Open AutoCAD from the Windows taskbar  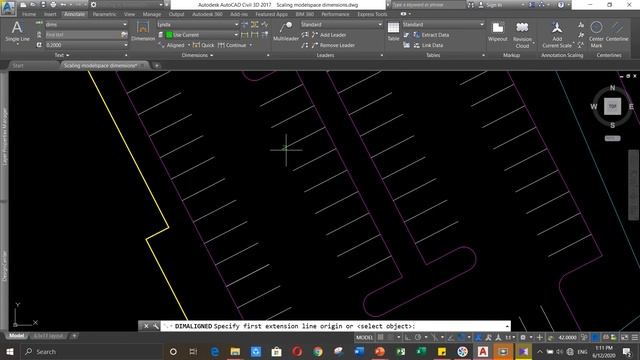(x=482, y=351)
